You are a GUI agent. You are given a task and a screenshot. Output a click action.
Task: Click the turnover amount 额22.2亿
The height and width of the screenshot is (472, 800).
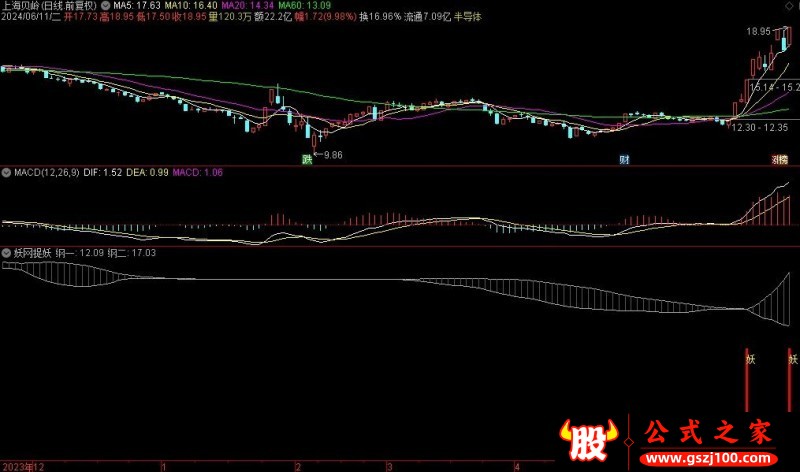click(273, 17)
